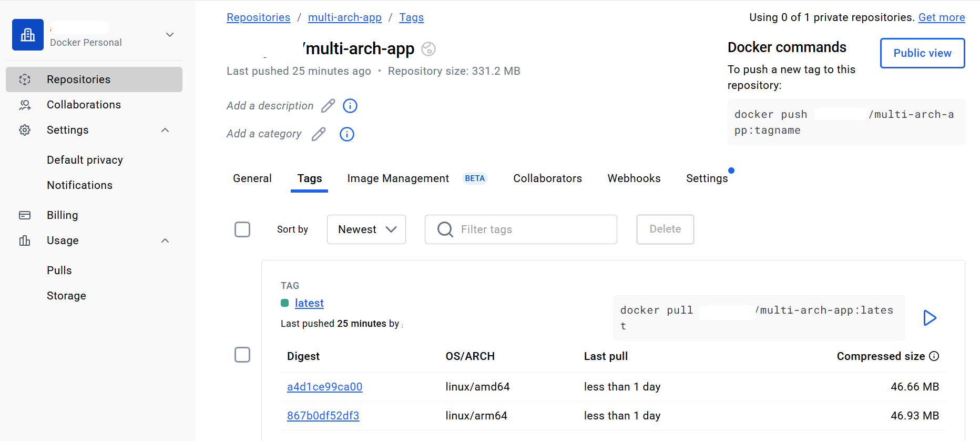Click the Repositories sidebar icon
The image size is (980, 441).
click(x=25, y=79)
